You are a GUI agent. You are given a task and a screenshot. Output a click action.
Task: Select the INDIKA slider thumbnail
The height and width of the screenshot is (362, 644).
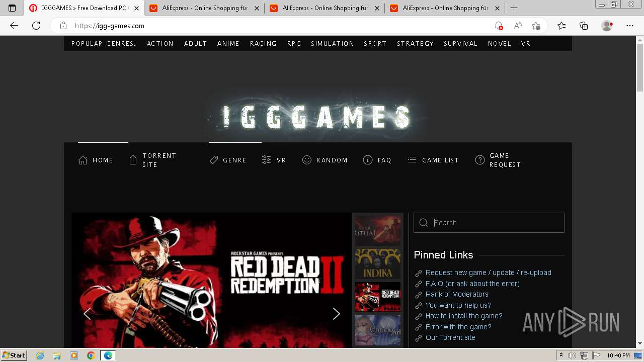[x=378, y=264]
